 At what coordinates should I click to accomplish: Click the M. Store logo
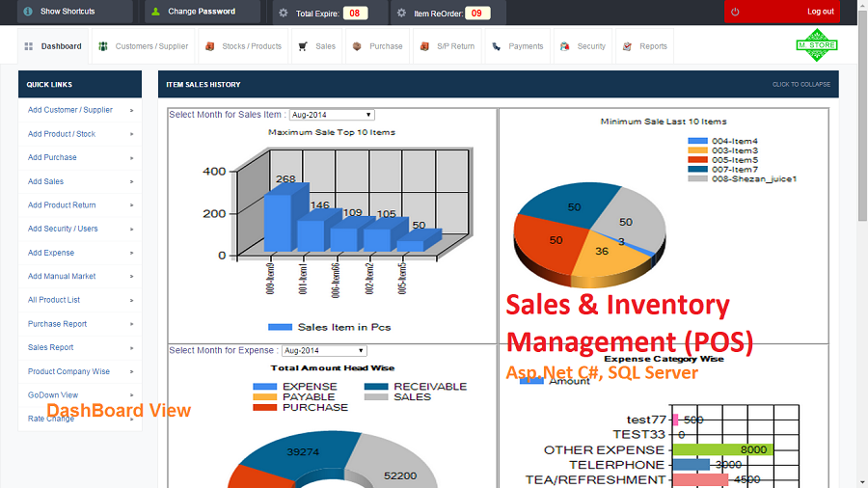point(816,45)
